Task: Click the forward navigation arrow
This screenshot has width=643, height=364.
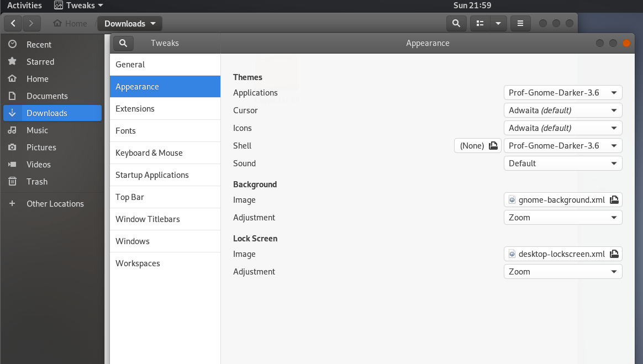Action: point(31,23)
